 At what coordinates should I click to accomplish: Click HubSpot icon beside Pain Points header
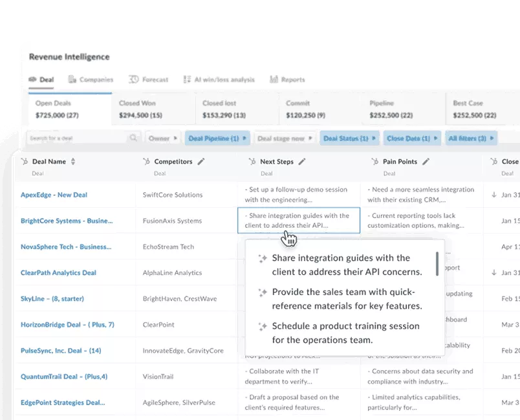(375, 162)
